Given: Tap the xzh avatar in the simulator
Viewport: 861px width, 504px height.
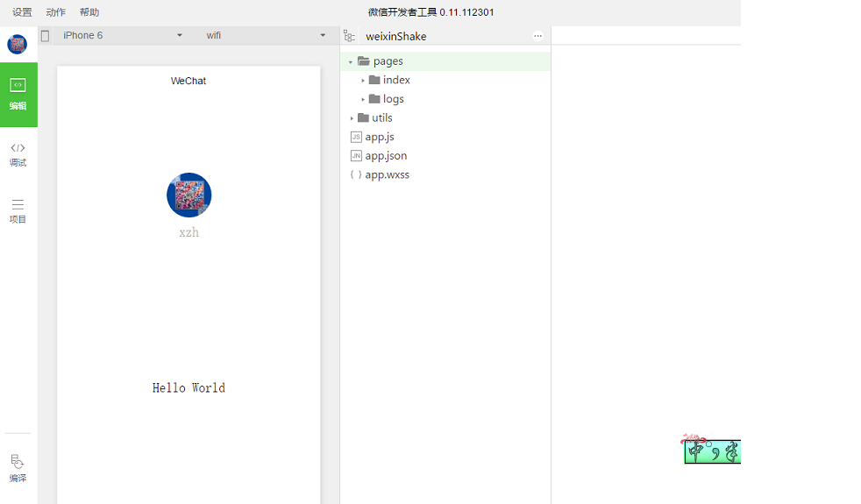Looking at the screenshot, I should [x=189, y=195].
